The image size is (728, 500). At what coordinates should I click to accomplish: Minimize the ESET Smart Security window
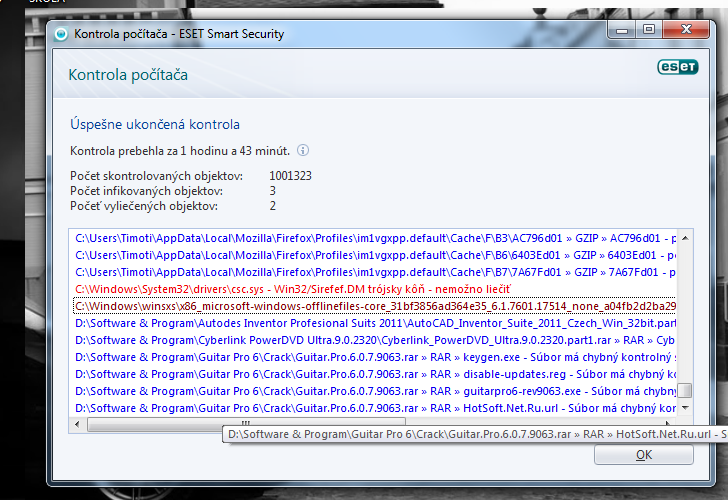(622, 31)
